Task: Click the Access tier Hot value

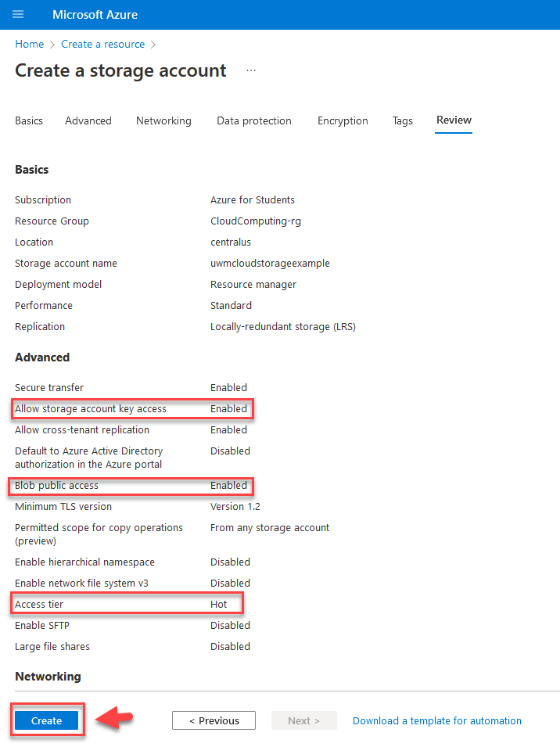Action: click(218, 605)
